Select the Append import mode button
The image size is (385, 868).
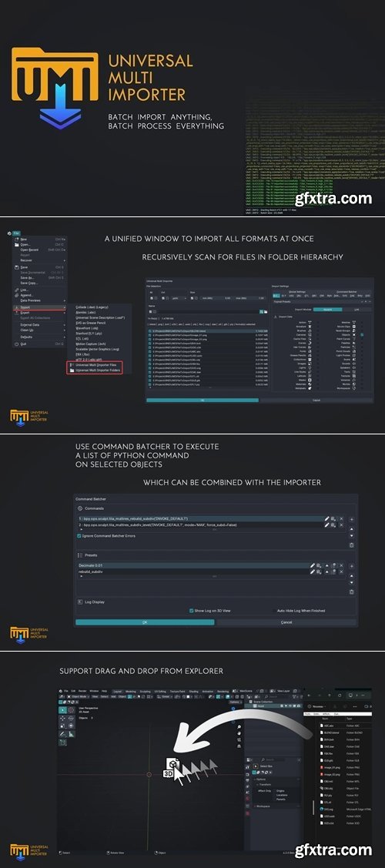[327, 310]
